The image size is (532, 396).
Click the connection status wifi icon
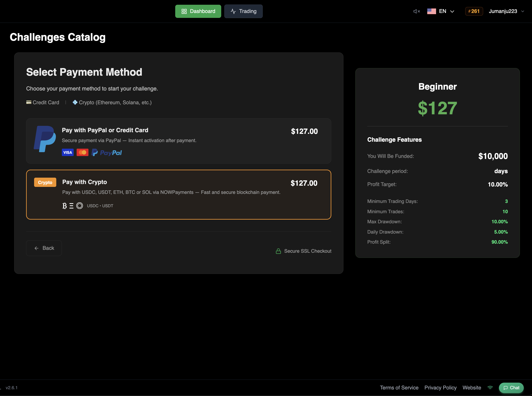pyautogui.click(x=490, y=388)
